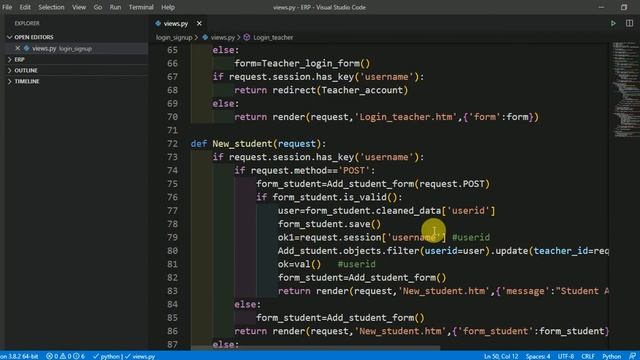The width and height of the screenshot is (640, 360).
Task: Click the horizontal scrollbar in the editor
Action: [316, 348]
